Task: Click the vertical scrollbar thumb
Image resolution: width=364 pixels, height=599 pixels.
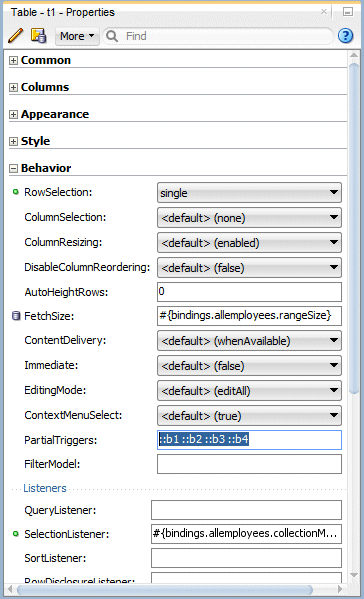Action: [354, 228]
